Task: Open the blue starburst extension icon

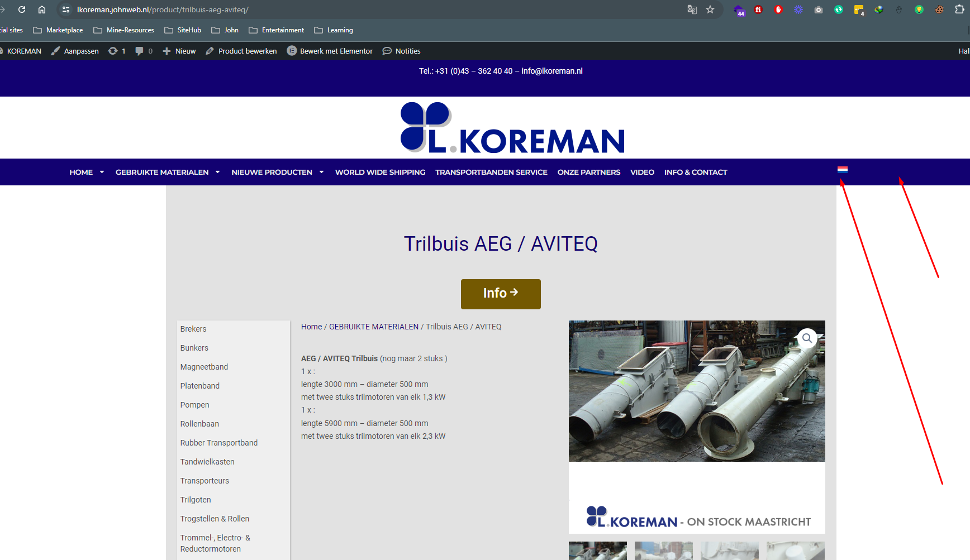Action: click(x=798, y=9)
